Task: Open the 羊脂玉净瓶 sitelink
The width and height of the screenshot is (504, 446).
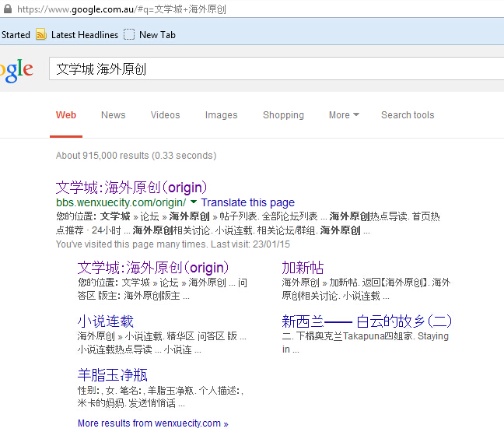Action: click(112, 374)
